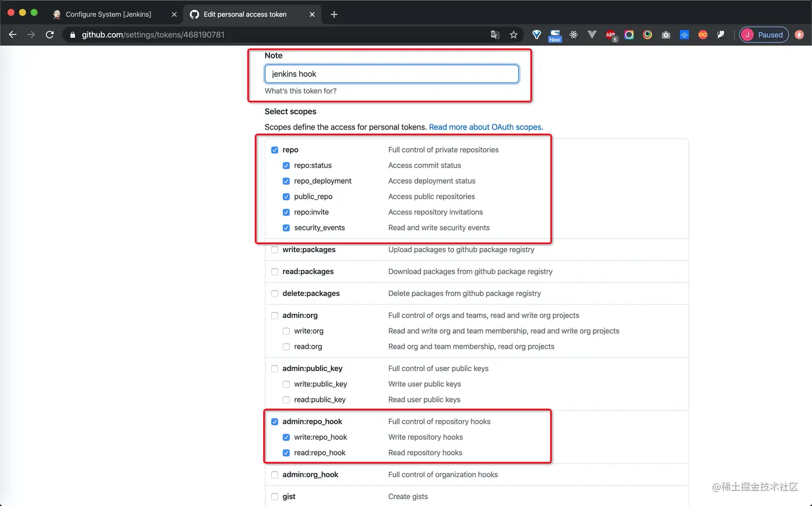Go forward with the browser forward arrow
The width and height of the screenshot is (812, 506).
pyautogui.click(x=31, y=34)
